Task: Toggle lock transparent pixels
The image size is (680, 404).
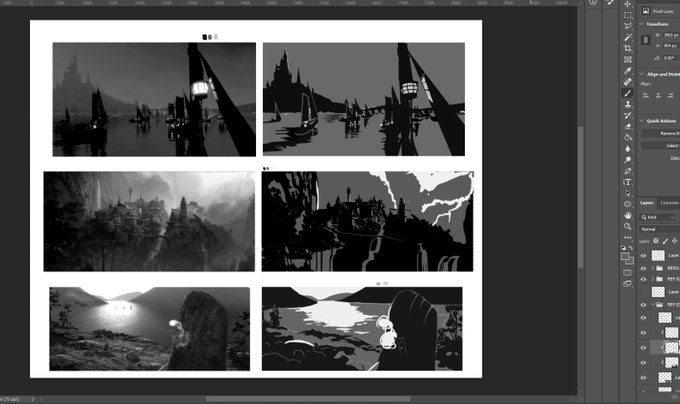Action: (x=656, y=241)
